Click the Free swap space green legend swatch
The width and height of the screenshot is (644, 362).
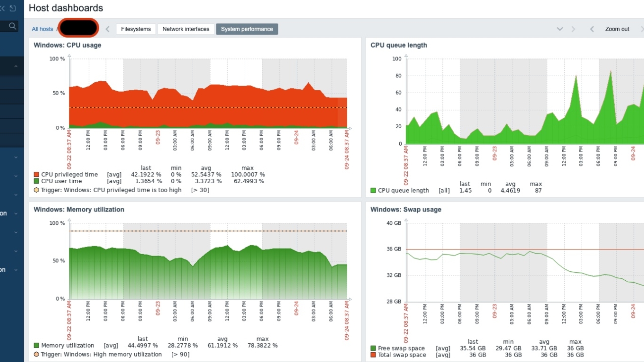373,349
